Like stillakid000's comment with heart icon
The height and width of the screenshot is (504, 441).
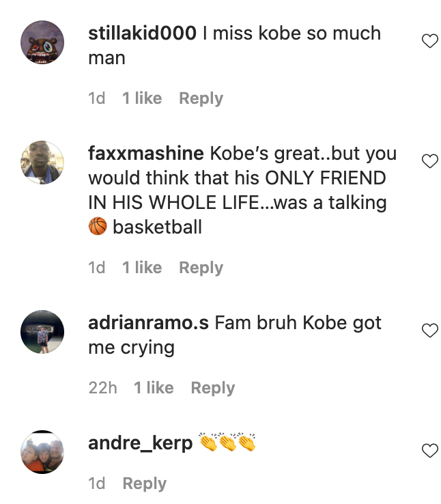(429, 42)
